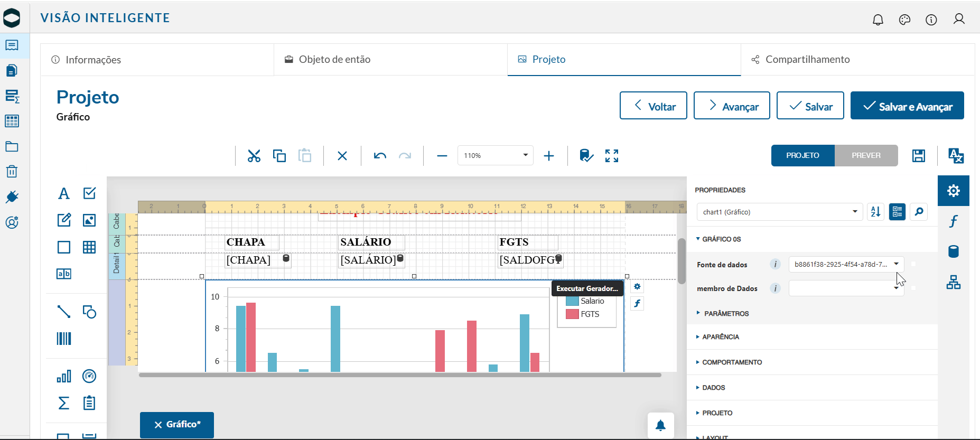This screenshot has height=440, width=980.
Task: Select the [CHAPA] data field cell
Action: (x=257, y=260)
